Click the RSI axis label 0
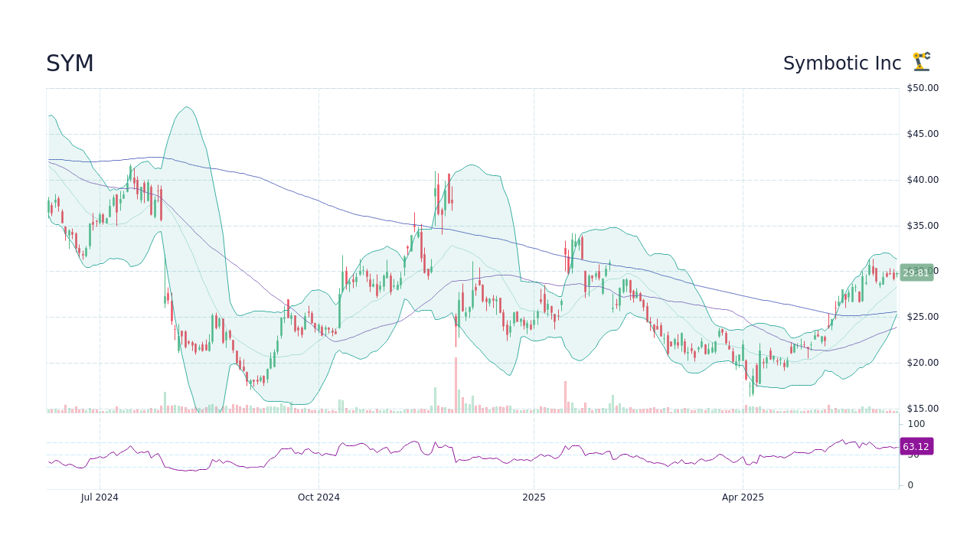The image size is (980, 551). pos(910,485)
